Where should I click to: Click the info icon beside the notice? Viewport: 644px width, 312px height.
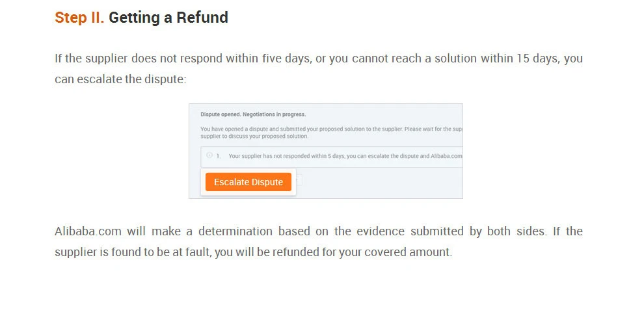coord(209,155)
